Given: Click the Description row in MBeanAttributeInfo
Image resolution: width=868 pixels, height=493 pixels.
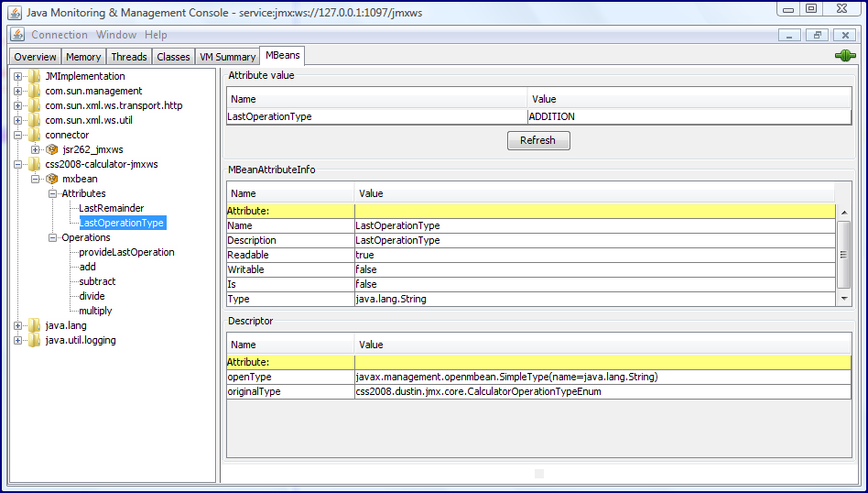Looking at the screenshot, I should 531,240.
